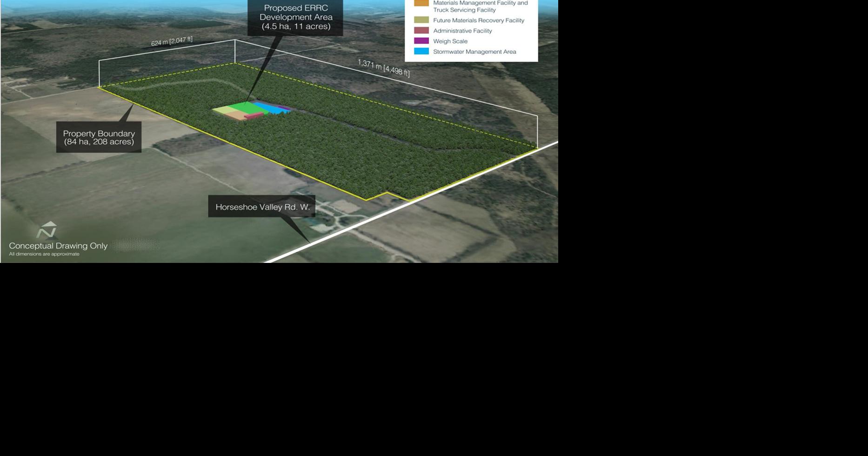Toggle the Stormwater Management Area legend entry
This screenshot has width=868, height=456.
pyautogui.click(x=474, y=52)
